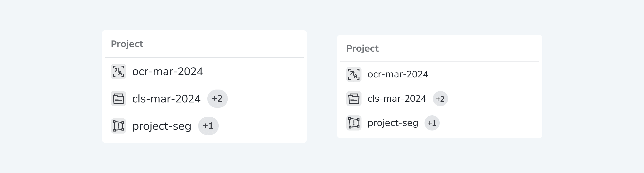Click the OCR icon in the larger panel

118,71
